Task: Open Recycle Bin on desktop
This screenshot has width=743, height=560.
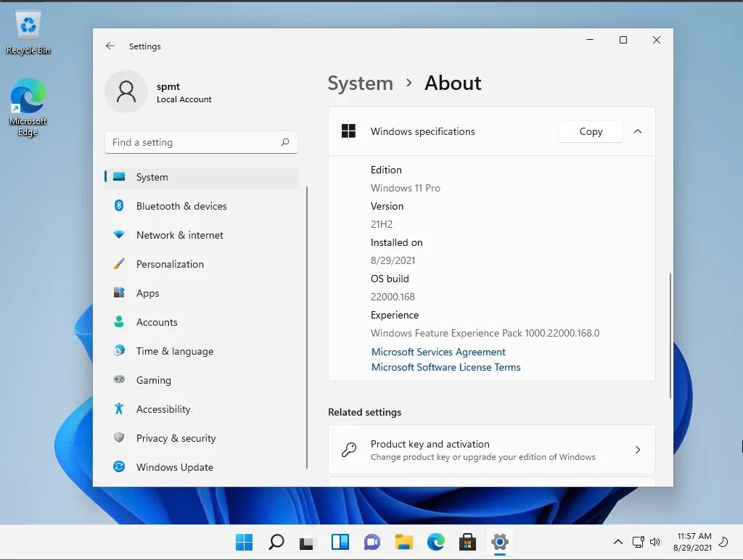Action: [x=28, y=32]
